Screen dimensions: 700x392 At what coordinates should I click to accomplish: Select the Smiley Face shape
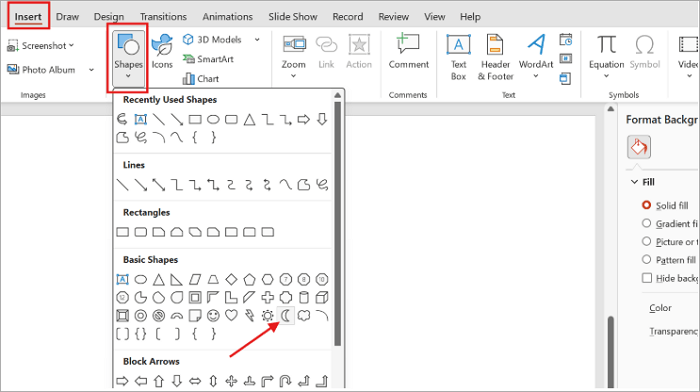(x=213, y=316)
